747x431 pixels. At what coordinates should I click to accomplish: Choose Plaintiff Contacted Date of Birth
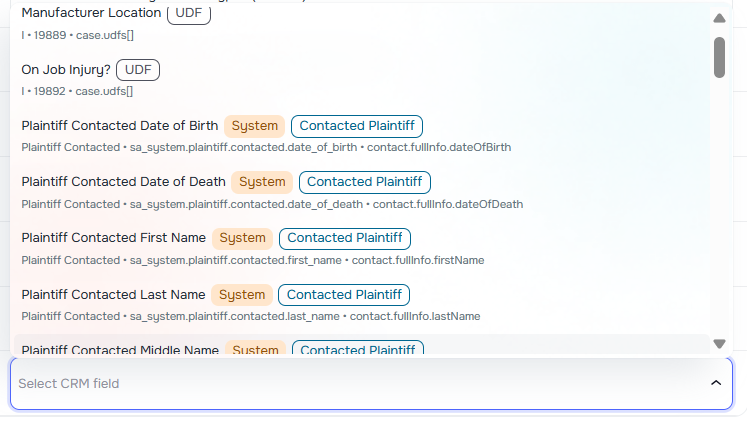[119, 126]
